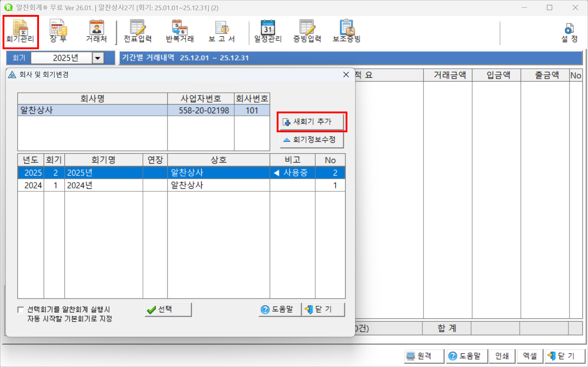Enable 기본회기로 지정 auto-start checkbox
The image size is (588, 367).
21,310
